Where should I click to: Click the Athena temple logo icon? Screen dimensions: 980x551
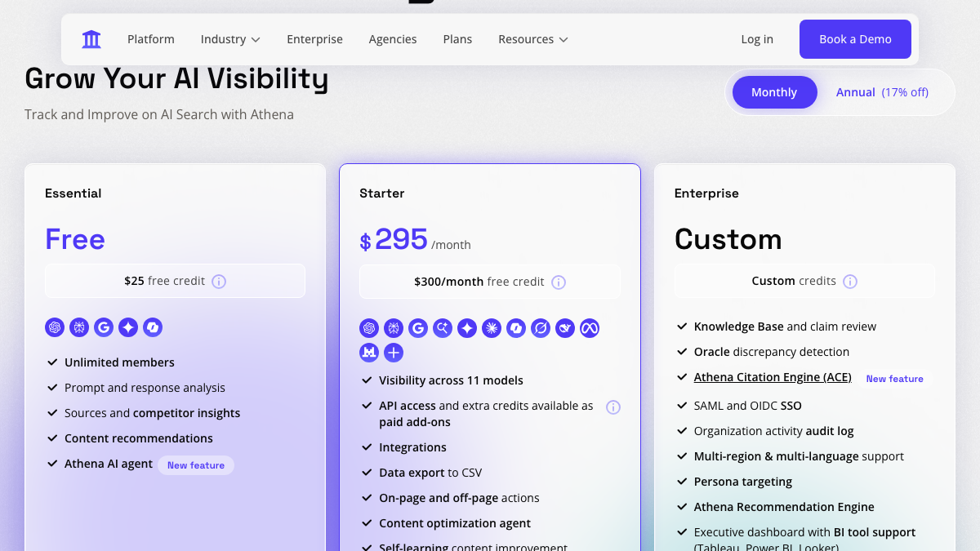pos(91,39)
